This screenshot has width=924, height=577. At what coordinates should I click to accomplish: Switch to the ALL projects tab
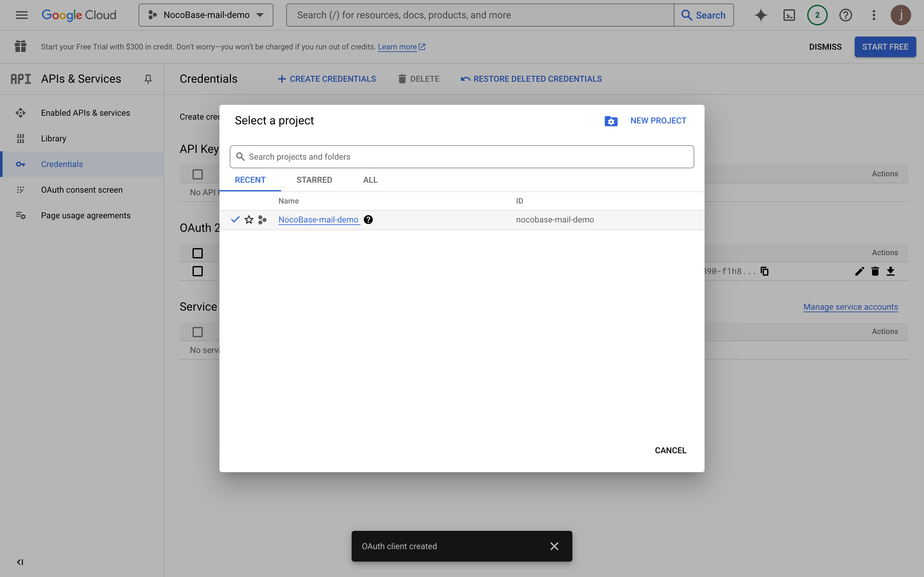click(x=370, y=180)
